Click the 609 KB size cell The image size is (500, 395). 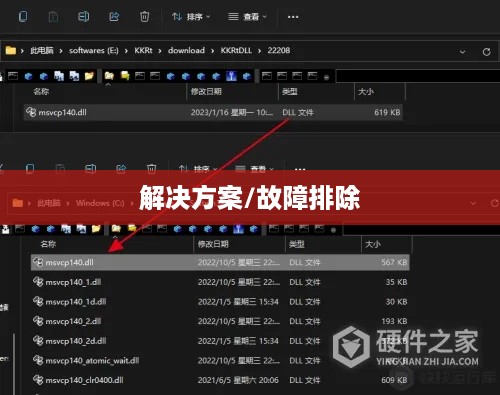[394, 380]
